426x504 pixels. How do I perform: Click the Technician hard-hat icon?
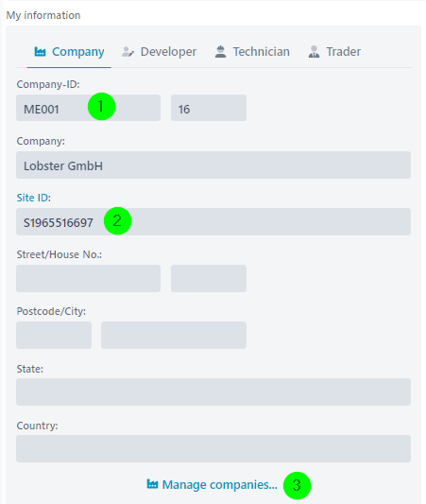(x=220, y=52)
